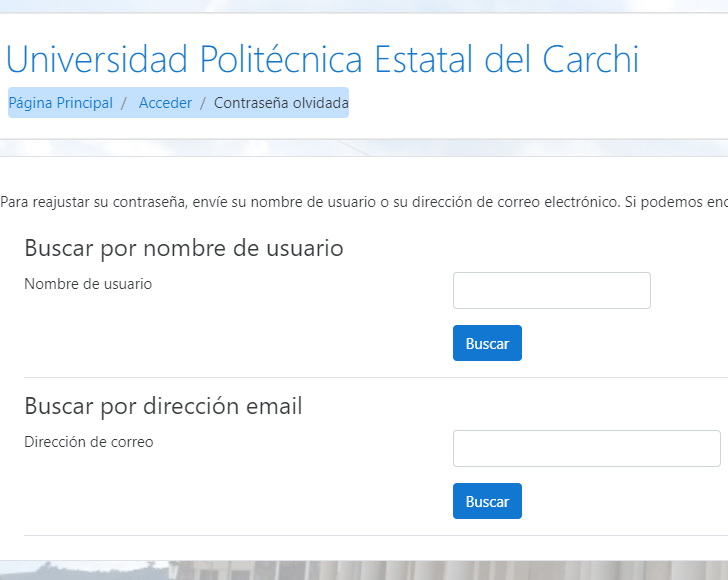Select the Contraseña olvidada breadcrumb item
728x580 pixels.
click(x=281, y=103)
